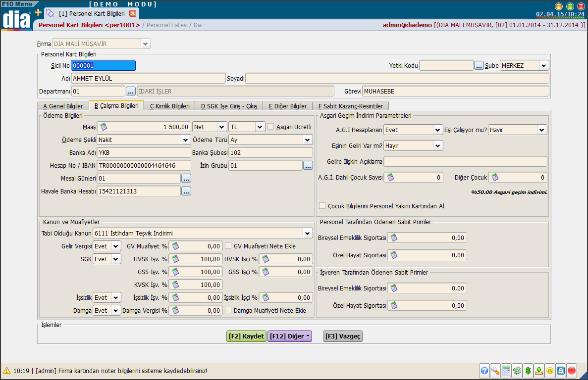This screenshot has height=380, width=588.
Task: Open the Net salary type dropdown
Action: click(221, 127)
